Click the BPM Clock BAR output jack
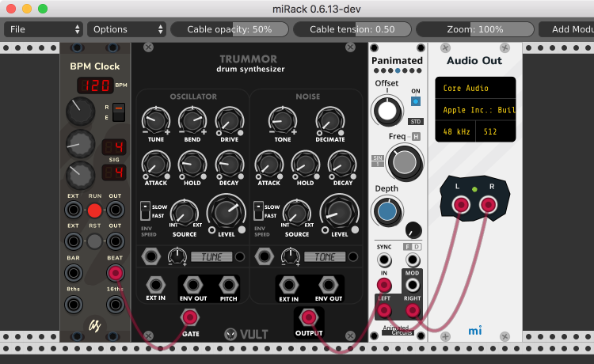The height and width of the screenshot is (364, 594). click(74, 273)
